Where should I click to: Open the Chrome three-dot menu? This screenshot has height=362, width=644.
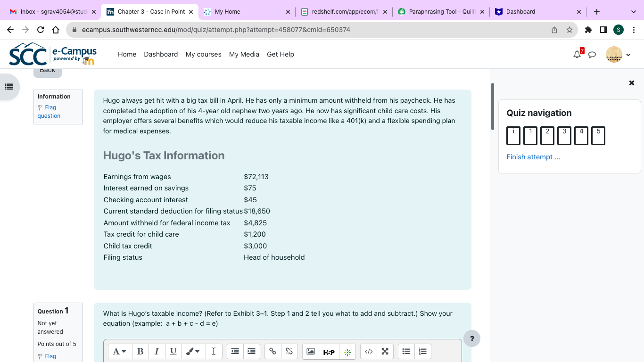click(x=634, y=30)
